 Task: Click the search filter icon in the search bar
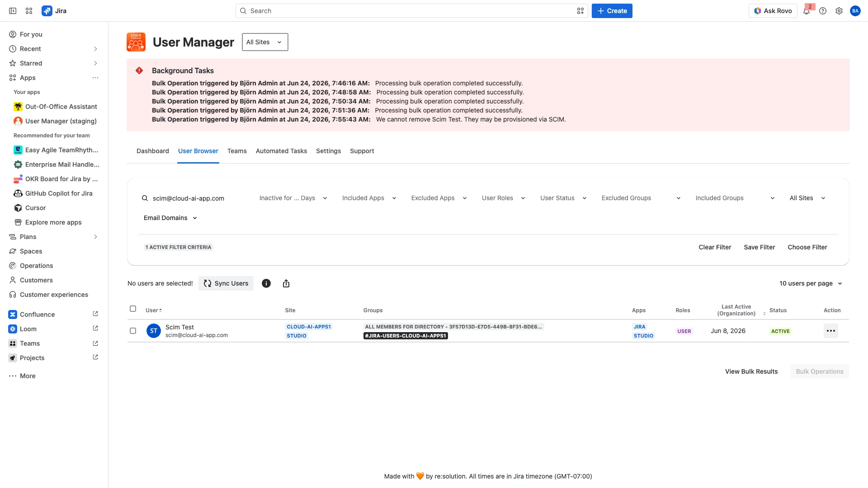click(580, 11)
